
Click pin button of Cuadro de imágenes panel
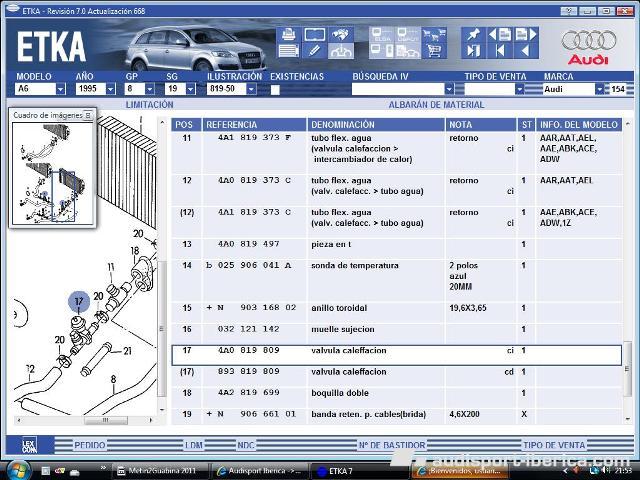coord(88,116)
